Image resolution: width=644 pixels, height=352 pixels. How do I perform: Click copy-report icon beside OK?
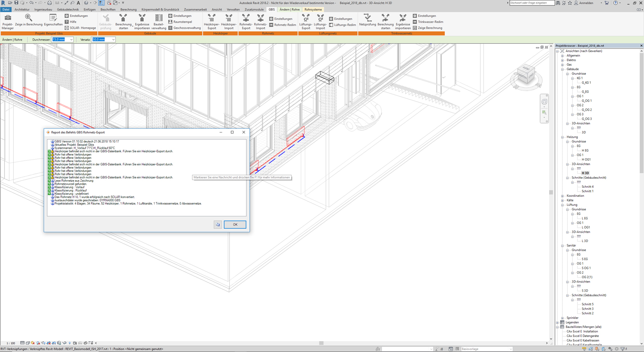click(218, 225)
